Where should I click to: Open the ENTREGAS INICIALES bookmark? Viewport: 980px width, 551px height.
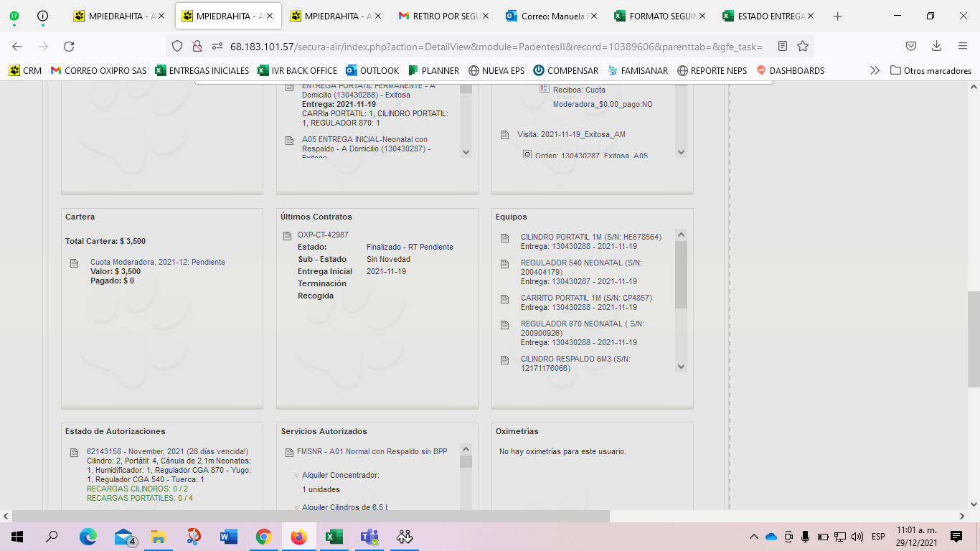click(x=202, y=70)
